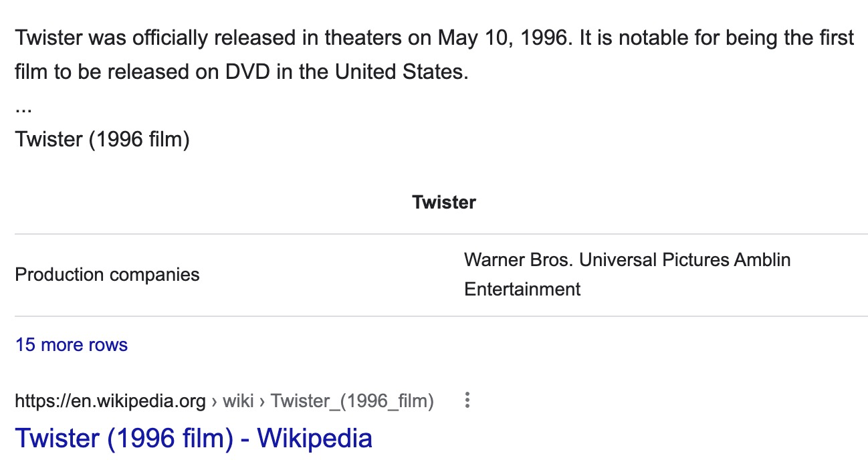Viewport: 868px width, 464px height.
Task: Click the bold "Twister" table header
Action: (444, 203)
